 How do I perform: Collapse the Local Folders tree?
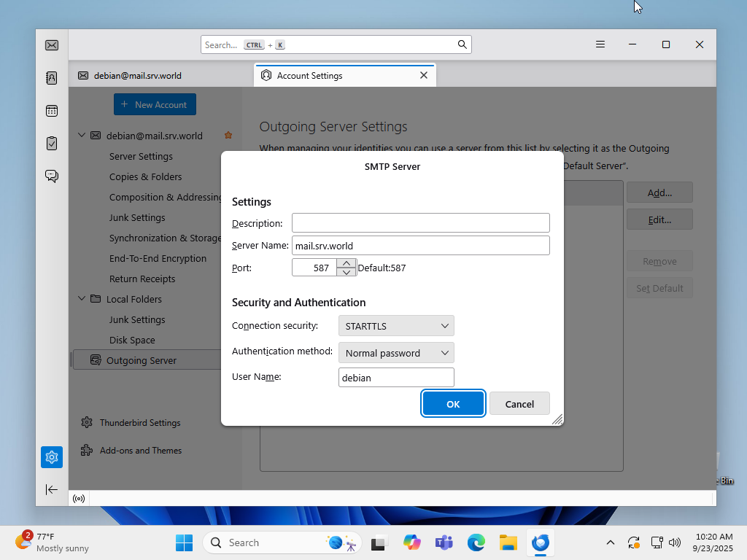tap(82, 298)
